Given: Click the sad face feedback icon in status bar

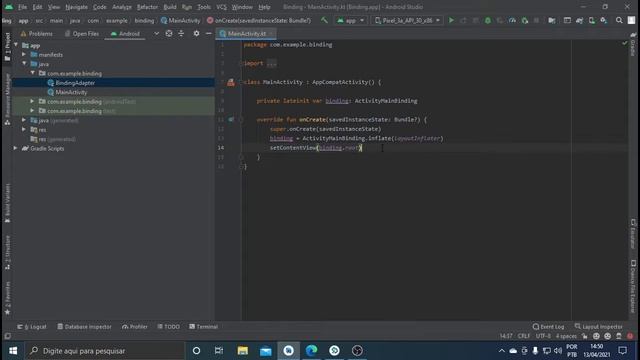Looking at the screenshot, I should point(608,336).
